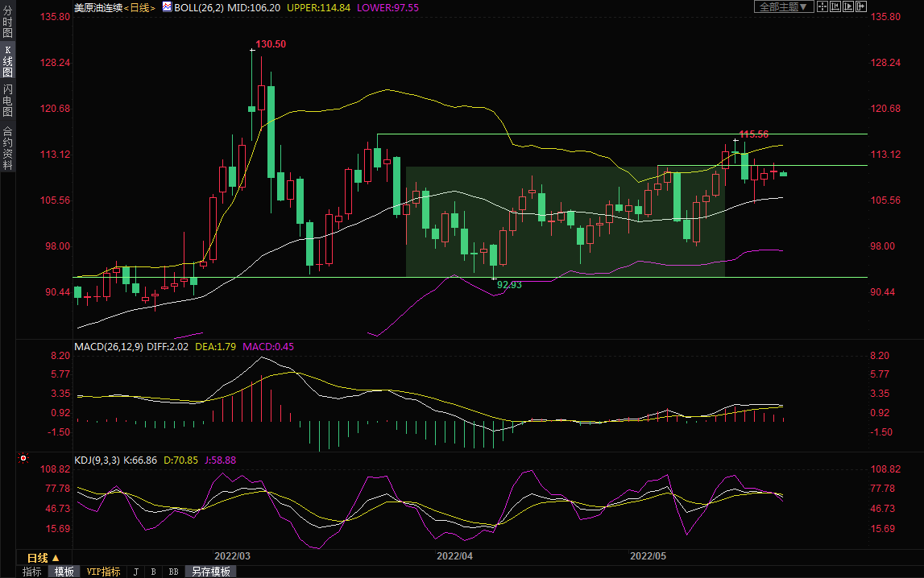Select the 指标 tab at bottom
This screenshot has height=578, width=924.
pos(32,572)
